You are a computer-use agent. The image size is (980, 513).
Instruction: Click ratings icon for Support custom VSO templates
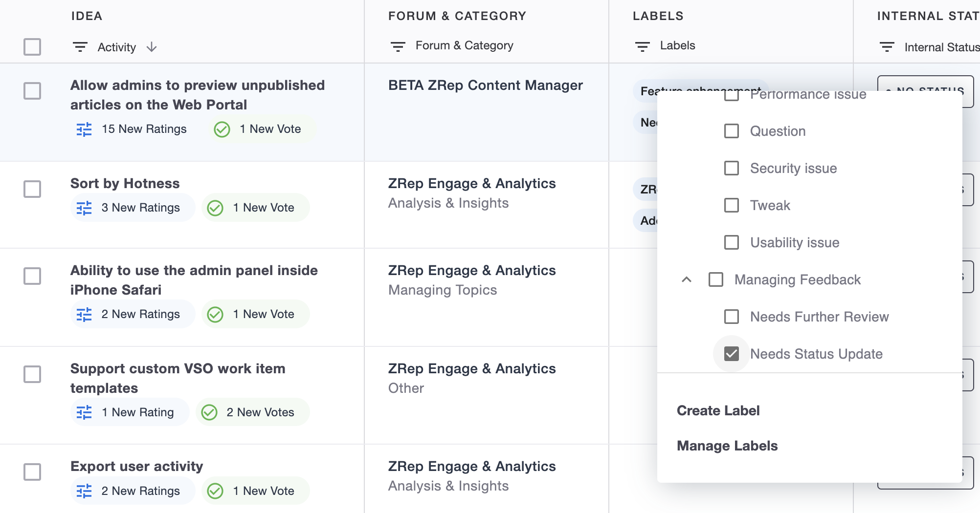[x=84, y=412]
